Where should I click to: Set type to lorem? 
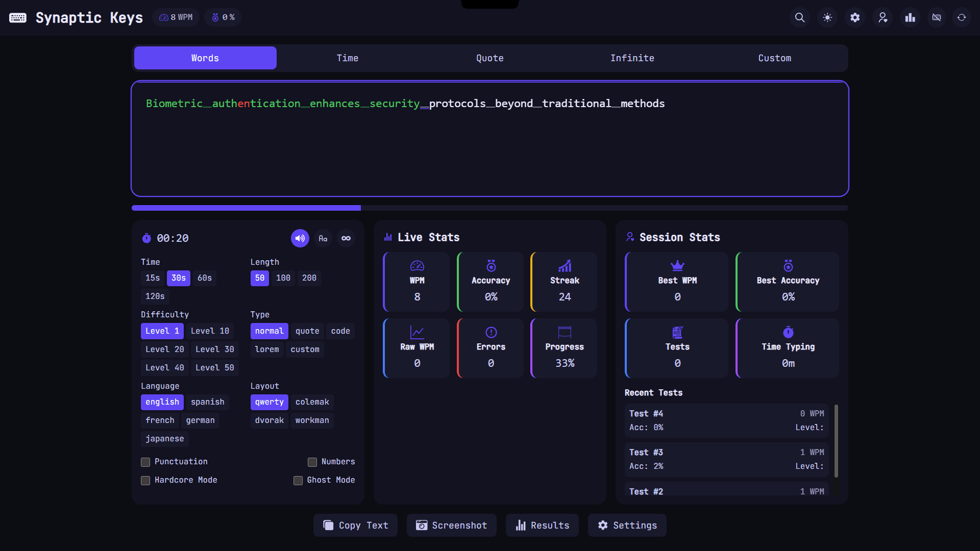point(267,349)
